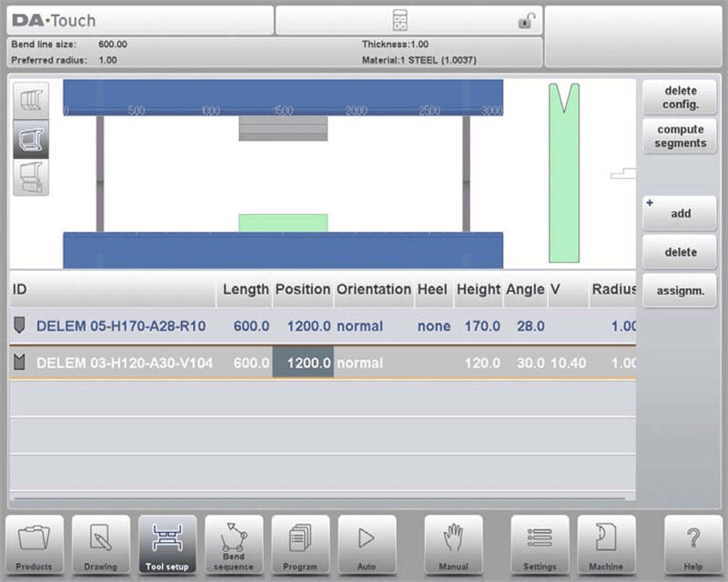Toggle the top machine view button
This screenshot has height=582, width=728.
coord(30,100)
